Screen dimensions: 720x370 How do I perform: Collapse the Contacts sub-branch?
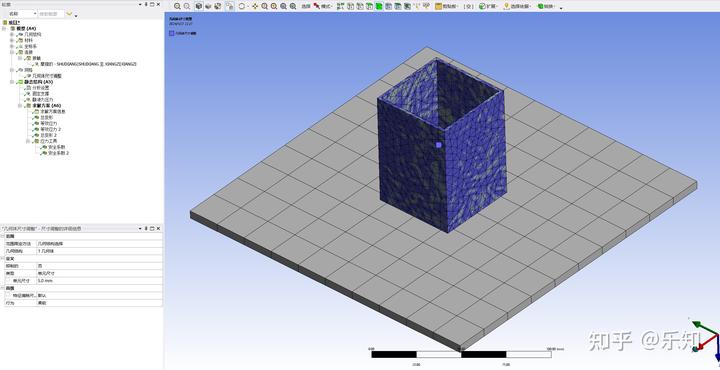(20, 58)
